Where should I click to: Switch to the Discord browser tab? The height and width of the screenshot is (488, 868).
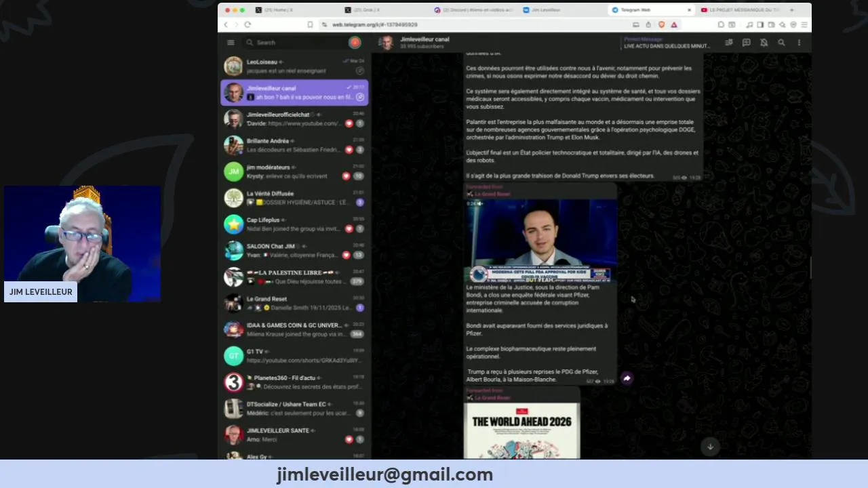tap(474, 10)
